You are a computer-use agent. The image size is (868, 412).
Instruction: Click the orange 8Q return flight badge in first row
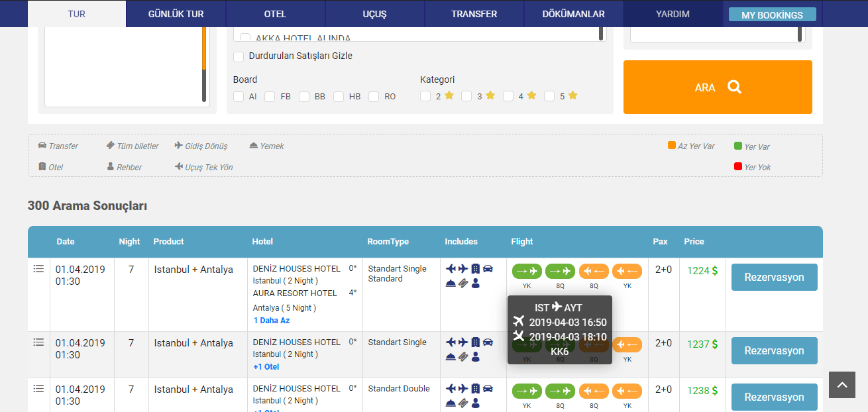pos(594,271)
